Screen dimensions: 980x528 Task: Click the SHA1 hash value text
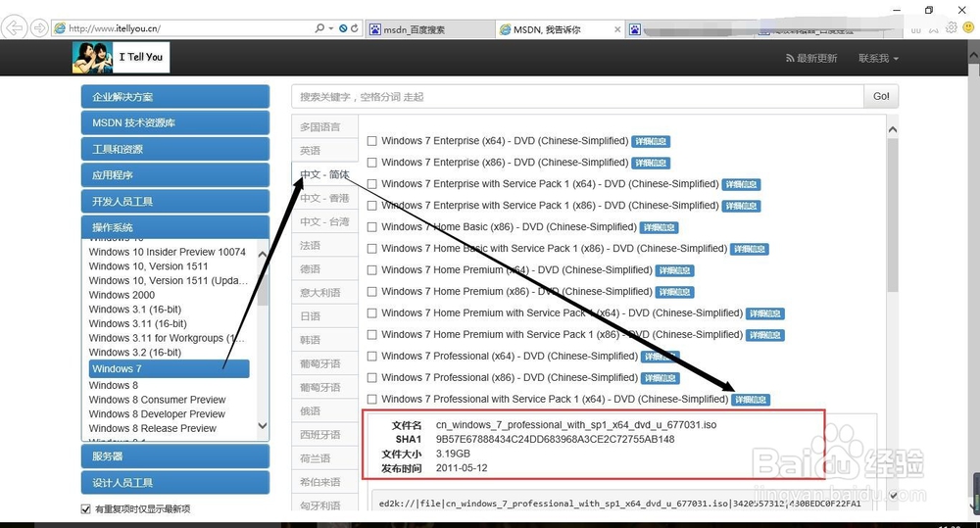(x=555, y=439)
